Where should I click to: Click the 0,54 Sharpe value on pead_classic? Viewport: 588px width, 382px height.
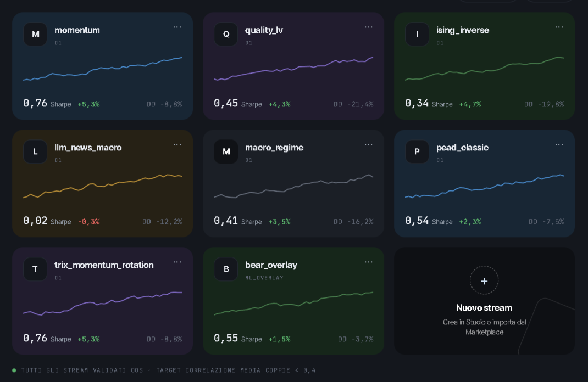click(x=417, y=221)
